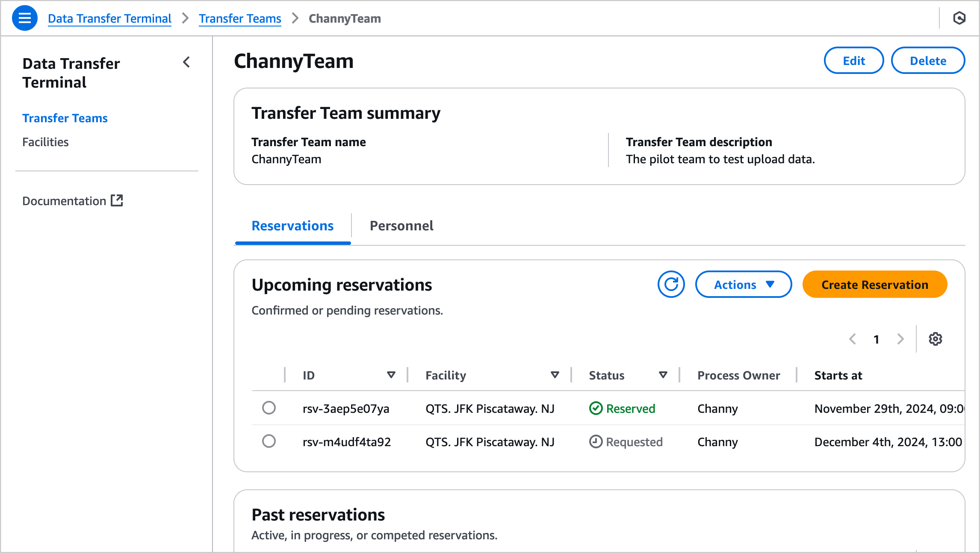The height and width of the screenshot is (553, 980).
Task: Open the hamburger navigation menu
Action: pos(24,18)
